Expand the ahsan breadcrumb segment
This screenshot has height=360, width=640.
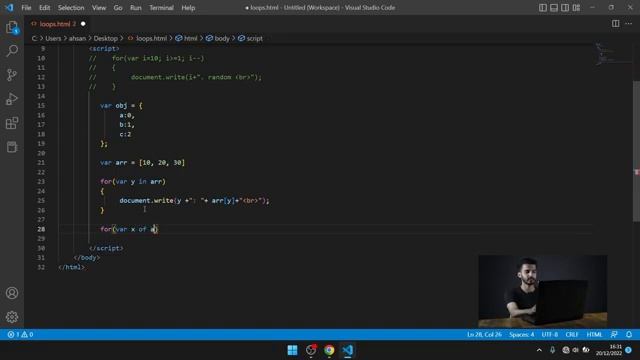pyautogui.click(x=77, y=38)
